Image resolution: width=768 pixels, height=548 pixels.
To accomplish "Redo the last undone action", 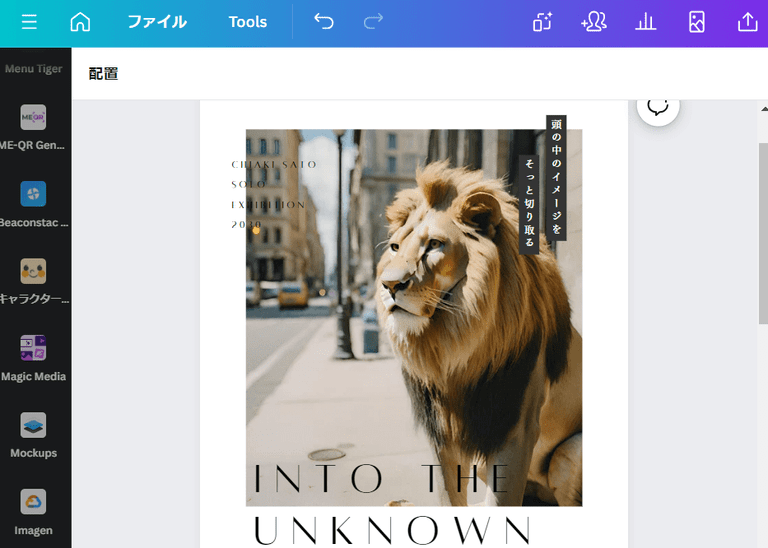I will coord(373,22).
